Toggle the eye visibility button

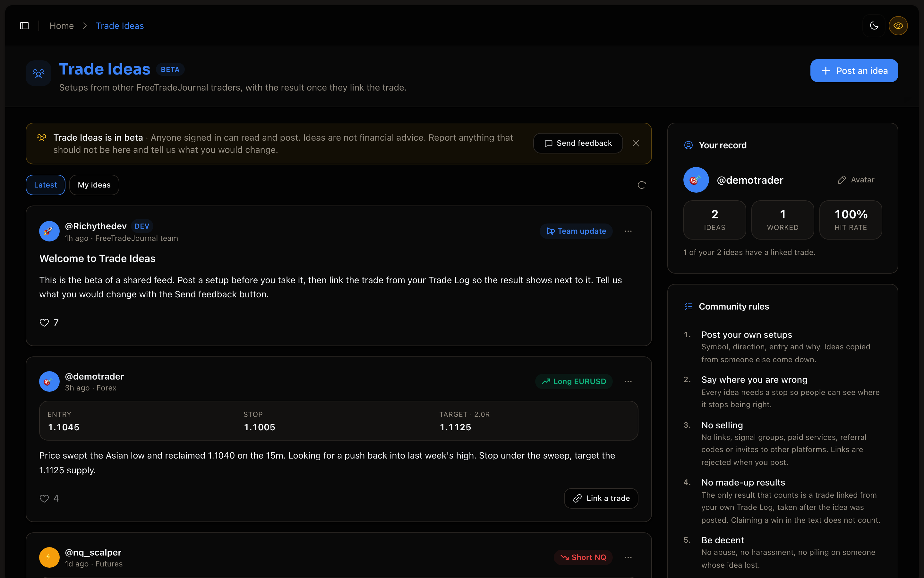coord(898,26)
